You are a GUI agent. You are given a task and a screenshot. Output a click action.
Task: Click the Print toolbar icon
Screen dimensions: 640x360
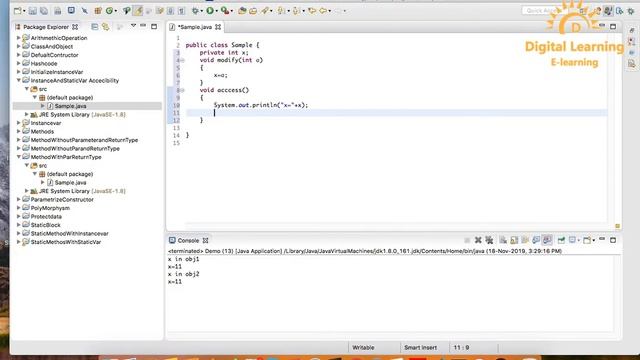58,11
